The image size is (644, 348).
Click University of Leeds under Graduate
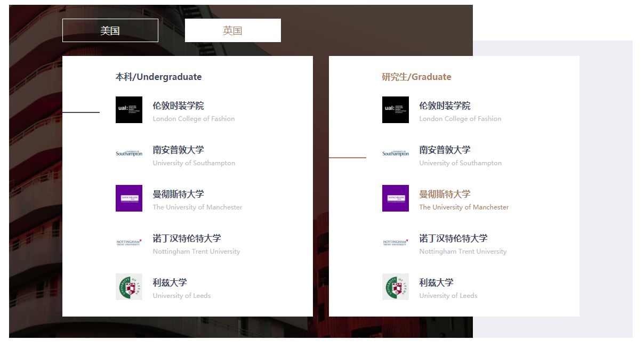(448, 296)
